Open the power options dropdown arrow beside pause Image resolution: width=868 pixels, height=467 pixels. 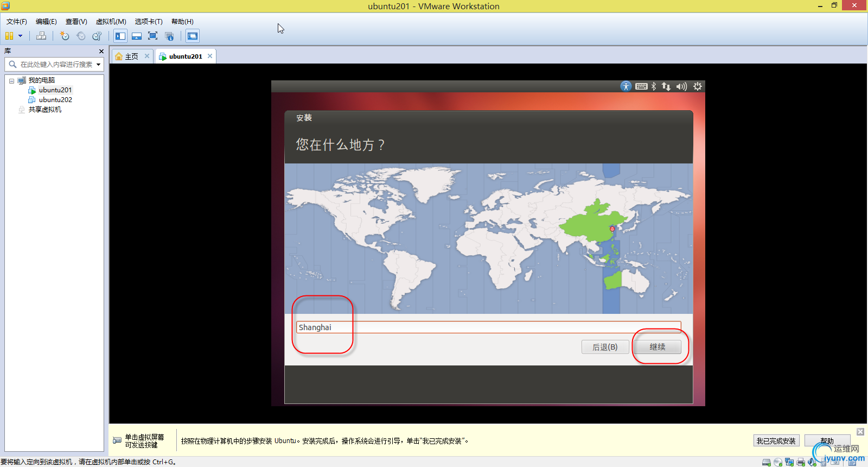pos(21,36)
